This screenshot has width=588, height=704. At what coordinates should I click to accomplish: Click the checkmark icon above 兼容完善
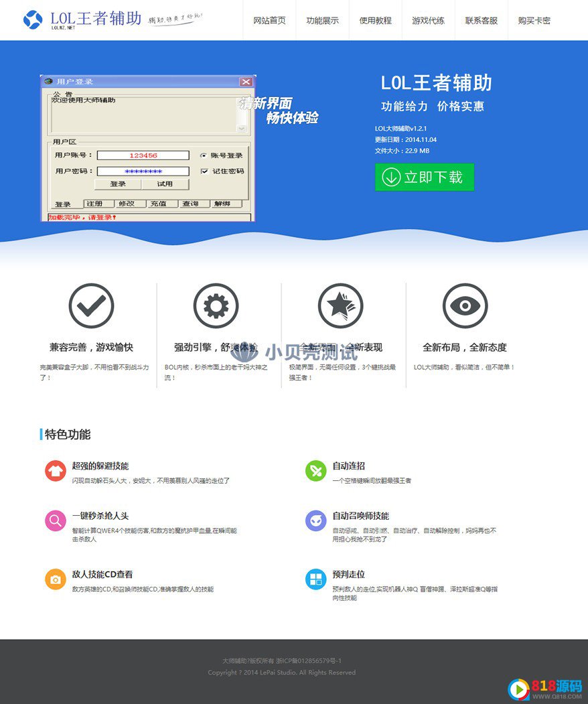click(x=91, y=305)
